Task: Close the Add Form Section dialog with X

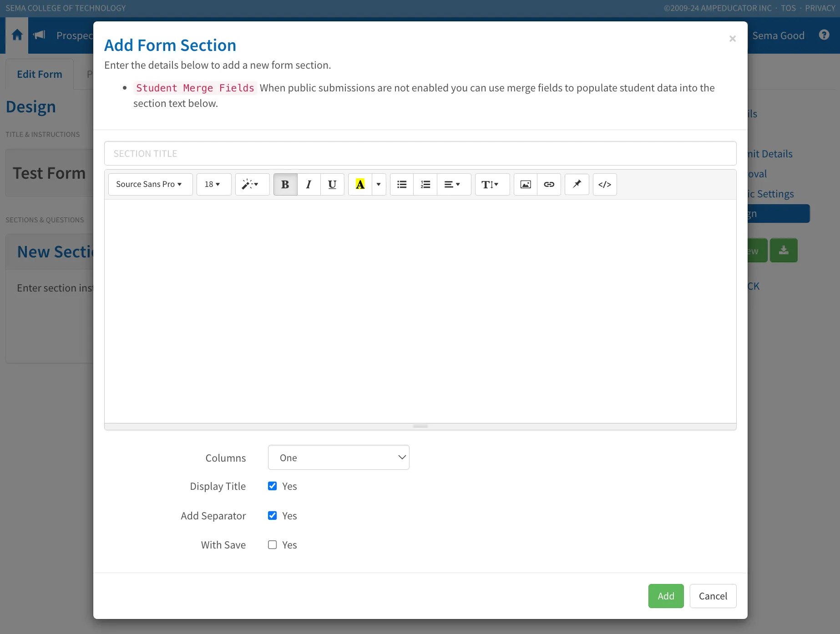Action: tap(733, 39)
